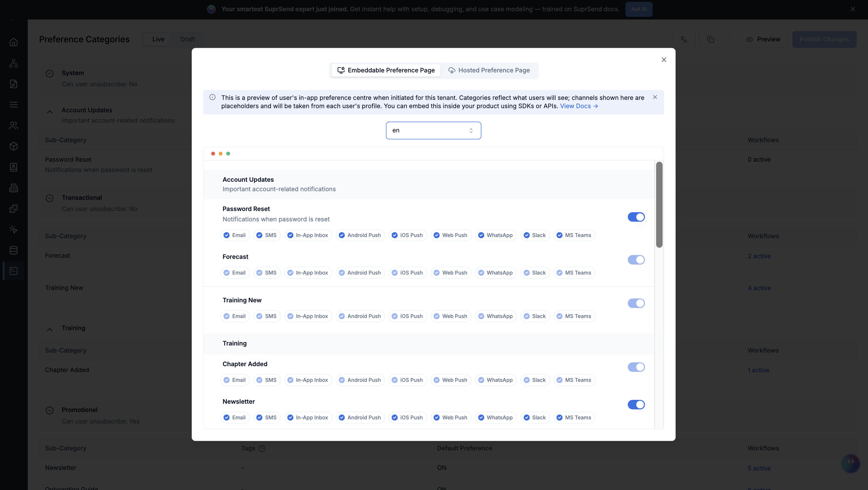Click the translation language icon in header

click(x=684, y=39)
